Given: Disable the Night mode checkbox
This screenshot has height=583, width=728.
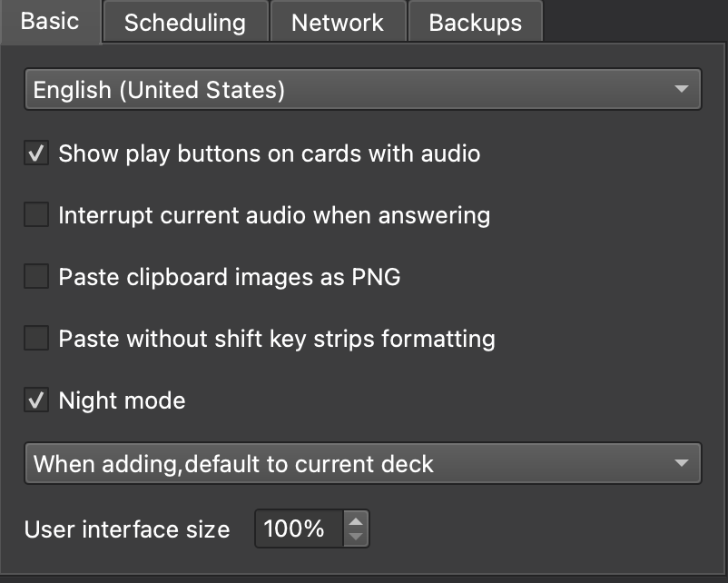Looking at the screenshot, I should pos(36,400).
